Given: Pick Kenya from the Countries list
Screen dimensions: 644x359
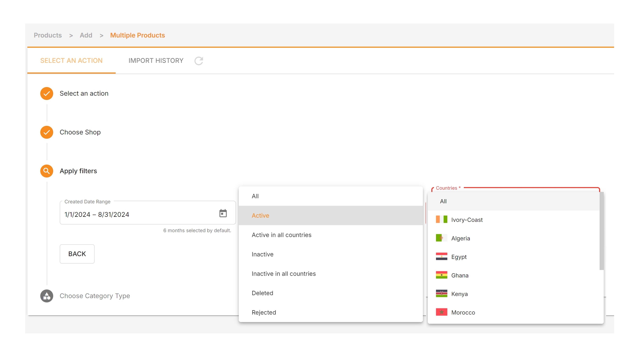Looking at the screenshot, I should click(x=514, y=294).
